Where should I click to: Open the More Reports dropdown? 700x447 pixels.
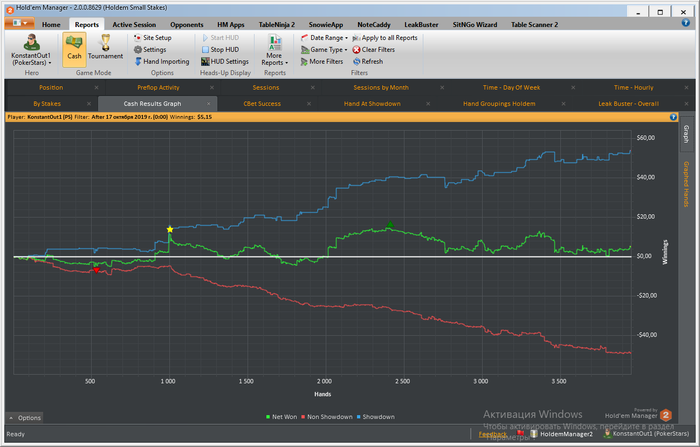click(275, 50)
